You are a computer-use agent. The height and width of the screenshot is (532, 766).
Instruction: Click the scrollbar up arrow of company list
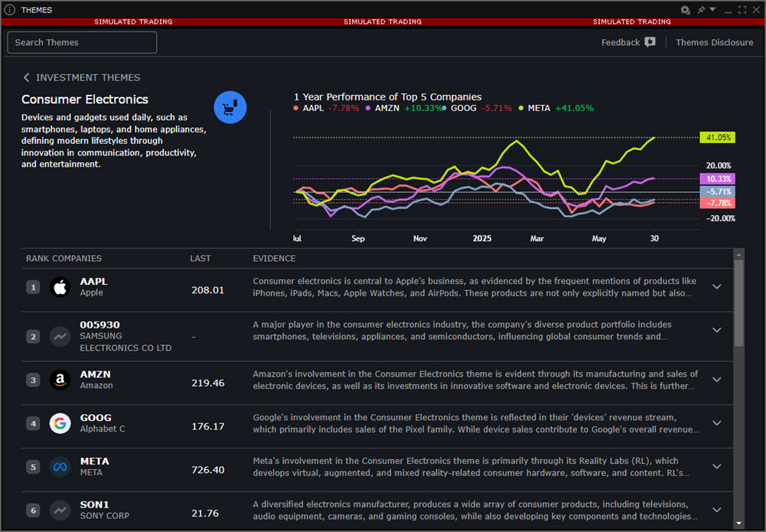738,254
